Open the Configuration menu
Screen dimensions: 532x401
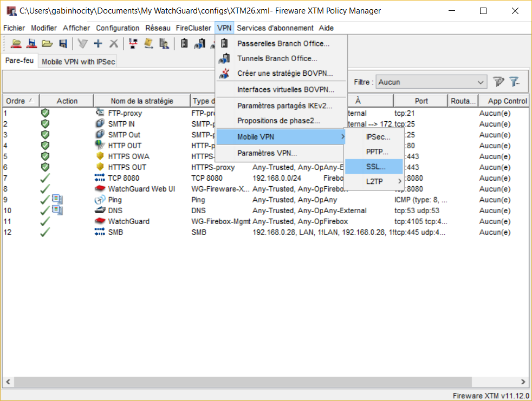[118, 28]
